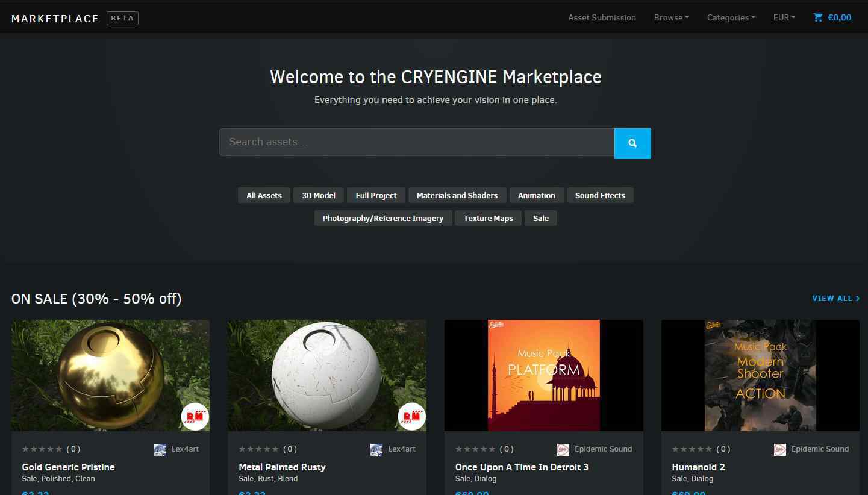This screenshot has height=495, width=868.
Task: Open the €0,00 cart total
Action: point(840,17)
